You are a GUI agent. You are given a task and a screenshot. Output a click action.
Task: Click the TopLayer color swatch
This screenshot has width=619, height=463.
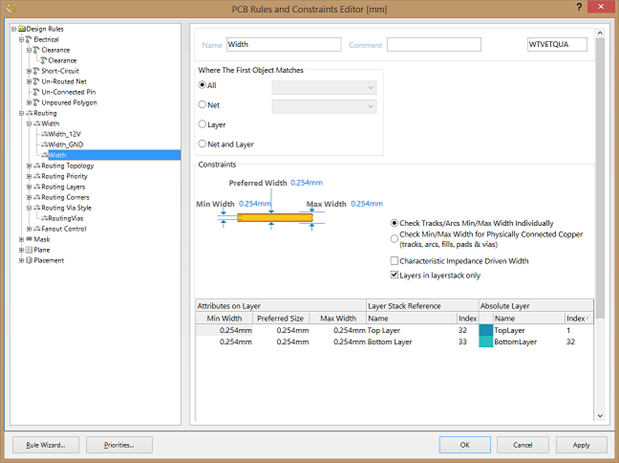(486, 329)
